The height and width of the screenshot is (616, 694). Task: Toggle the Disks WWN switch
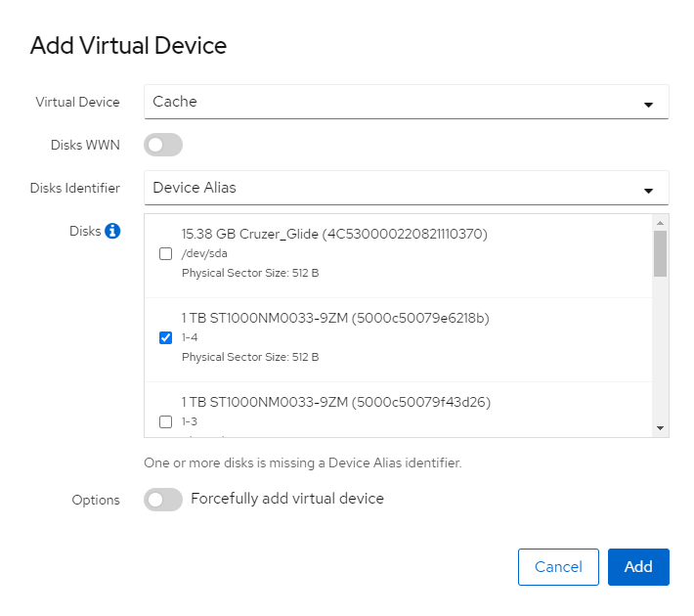coord(163,145)
